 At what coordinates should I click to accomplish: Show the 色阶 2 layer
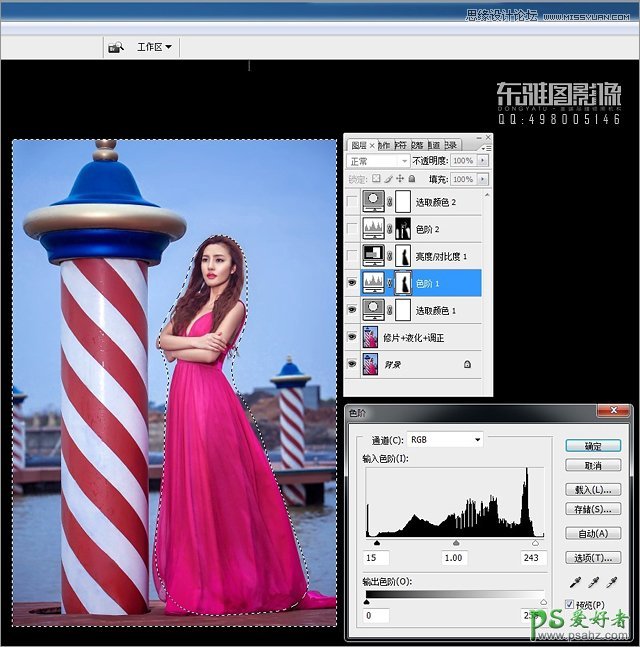352,229
